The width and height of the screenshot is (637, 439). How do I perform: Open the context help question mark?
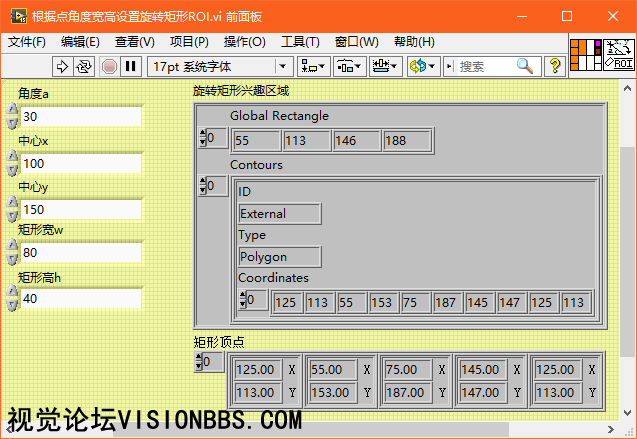coord(555,66)
